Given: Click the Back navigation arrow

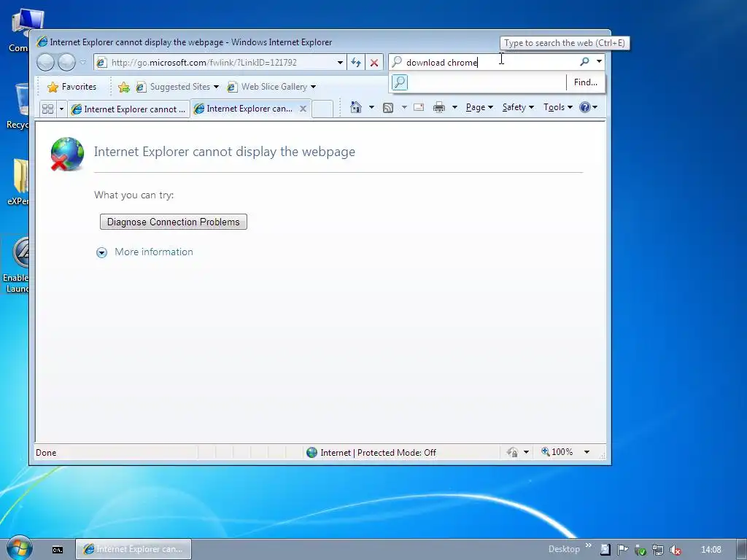Looking at the screenshot, I should point(45,62).
